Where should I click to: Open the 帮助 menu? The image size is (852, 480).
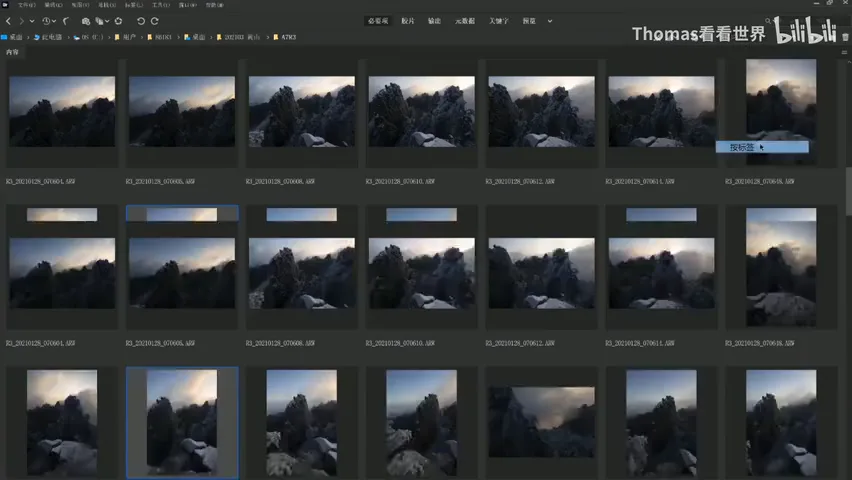(x=215, y=5)
